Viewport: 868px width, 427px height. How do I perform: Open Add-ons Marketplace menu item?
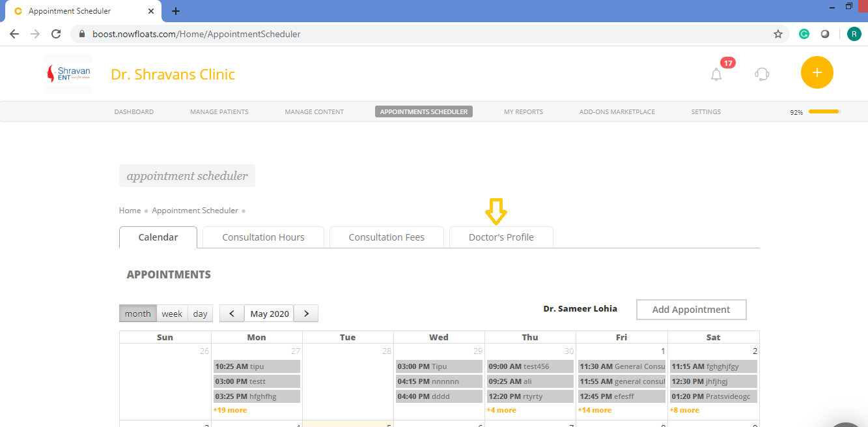coord(617,111)
